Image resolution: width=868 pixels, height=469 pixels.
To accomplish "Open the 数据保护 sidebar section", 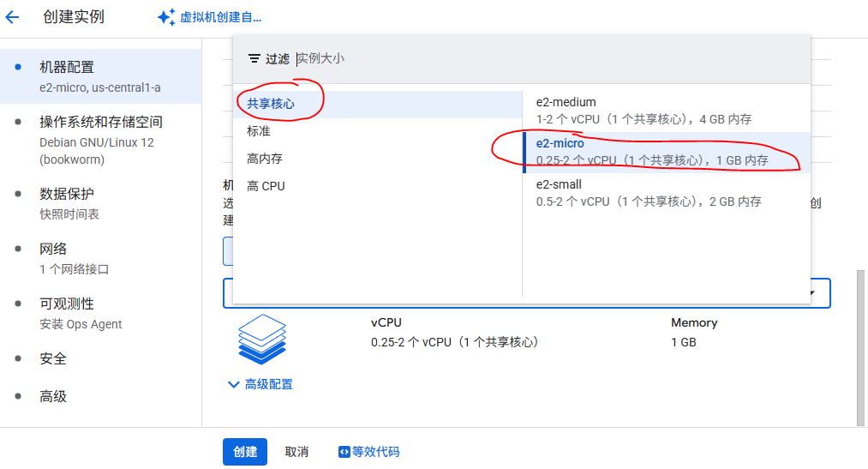I will 101,203.
